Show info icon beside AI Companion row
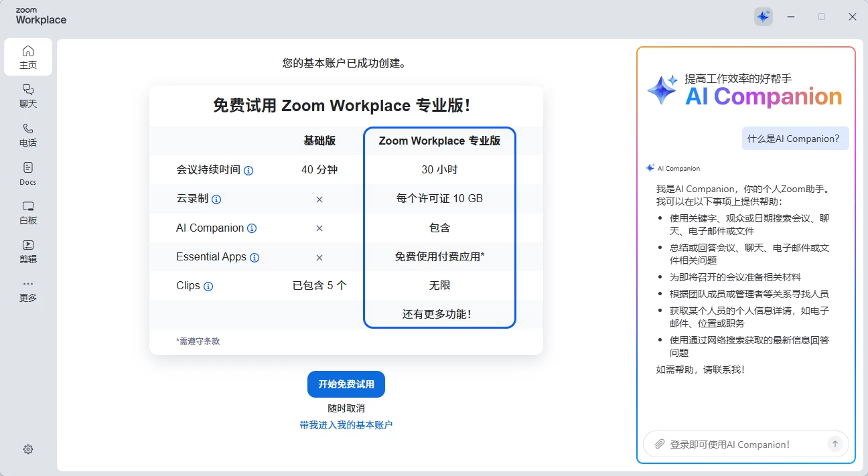This screenshot has width=868, height=476. pyautogui.click(x=252, y=228)
